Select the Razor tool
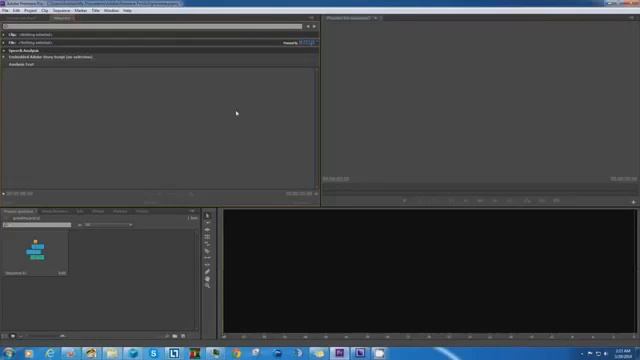640x360 pixels. pos(207,251)
